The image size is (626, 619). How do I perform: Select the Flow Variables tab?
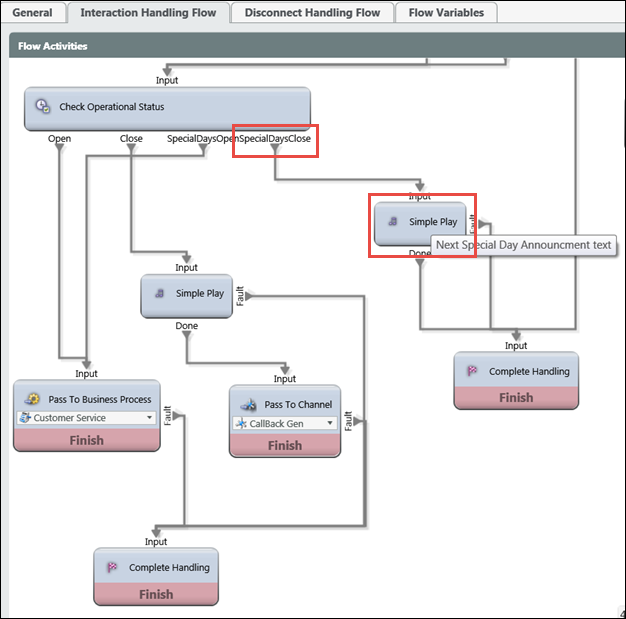pos(445,13)
